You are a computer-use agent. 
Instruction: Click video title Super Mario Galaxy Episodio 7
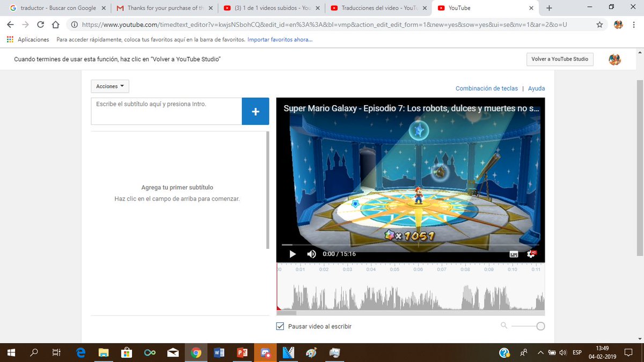pyautogui.click(x=411, y=108)
